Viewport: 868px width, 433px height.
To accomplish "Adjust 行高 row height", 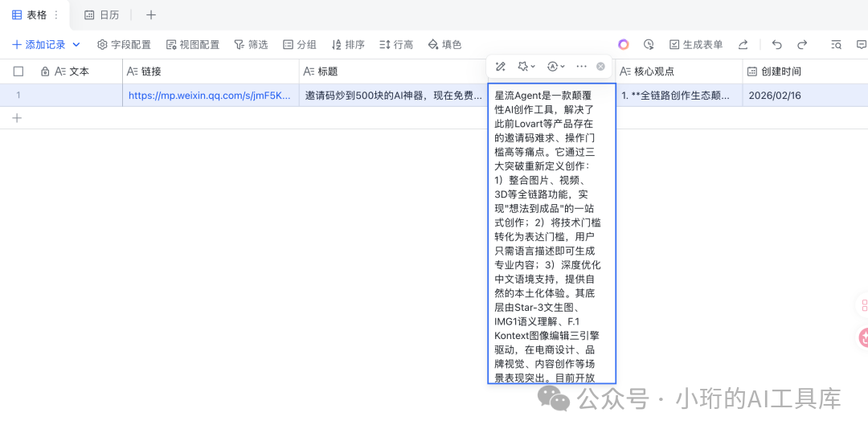I will [x=396, y=45].
